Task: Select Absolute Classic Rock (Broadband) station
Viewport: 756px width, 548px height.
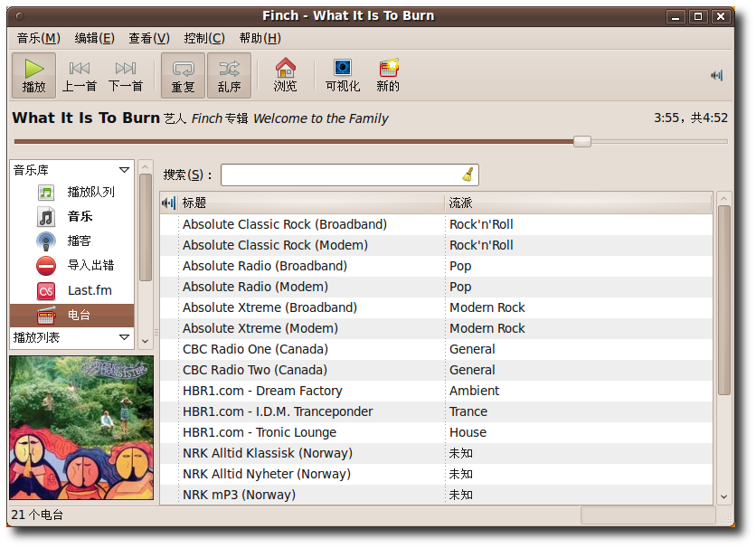Action: coord(436,224)
